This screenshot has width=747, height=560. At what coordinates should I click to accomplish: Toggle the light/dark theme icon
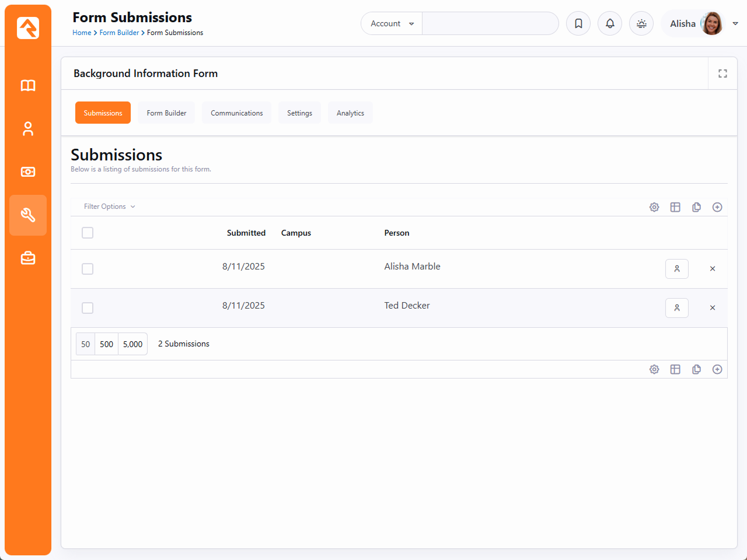click(641, 24)
